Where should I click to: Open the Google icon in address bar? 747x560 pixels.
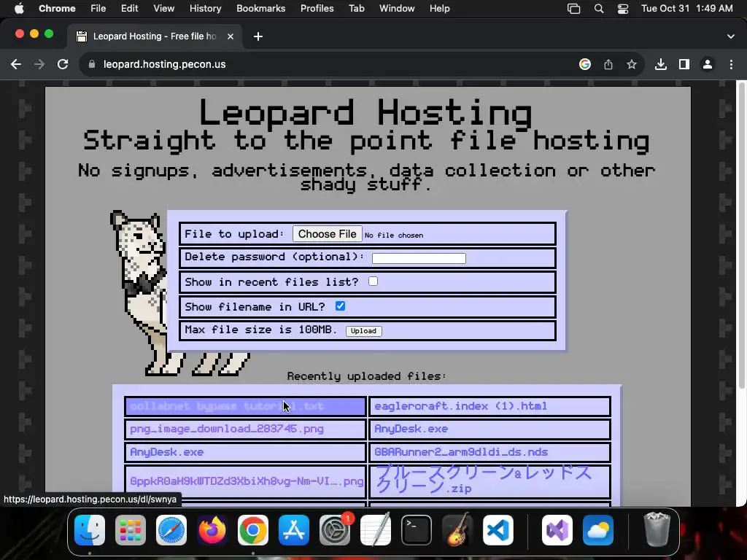tap(585, 64)
